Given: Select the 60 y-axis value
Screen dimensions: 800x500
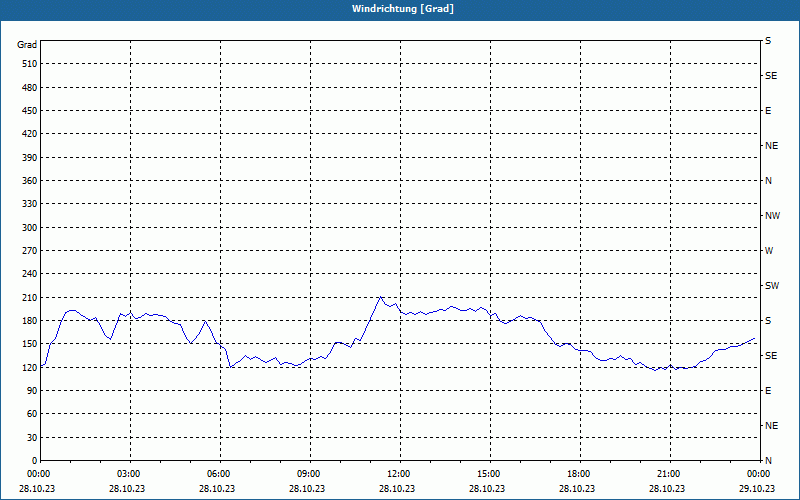Looking at the screenshot, I should [x=32, y=414].
